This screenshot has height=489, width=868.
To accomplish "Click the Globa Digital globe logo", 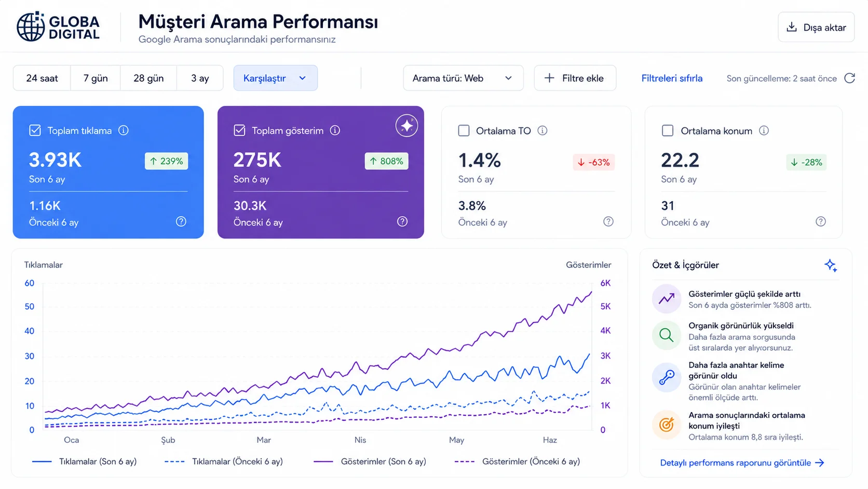I will 31,27.
